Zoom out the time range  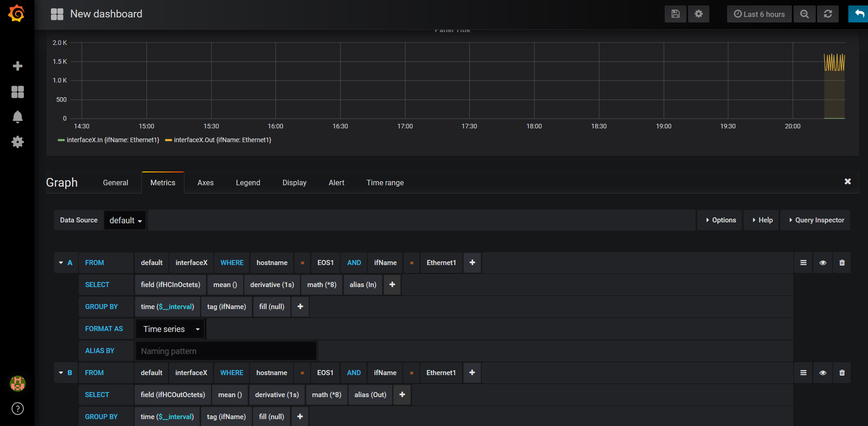point(804,14)
